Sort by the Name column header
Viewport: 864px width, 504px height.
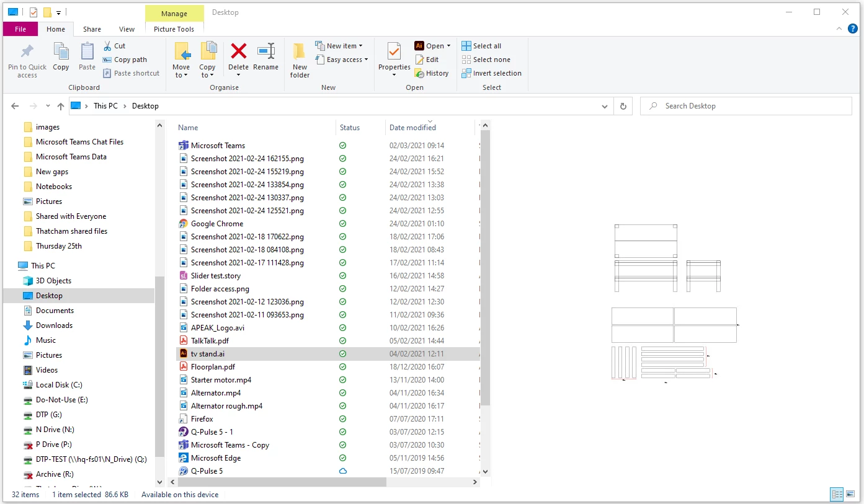(x=188, y=128)
